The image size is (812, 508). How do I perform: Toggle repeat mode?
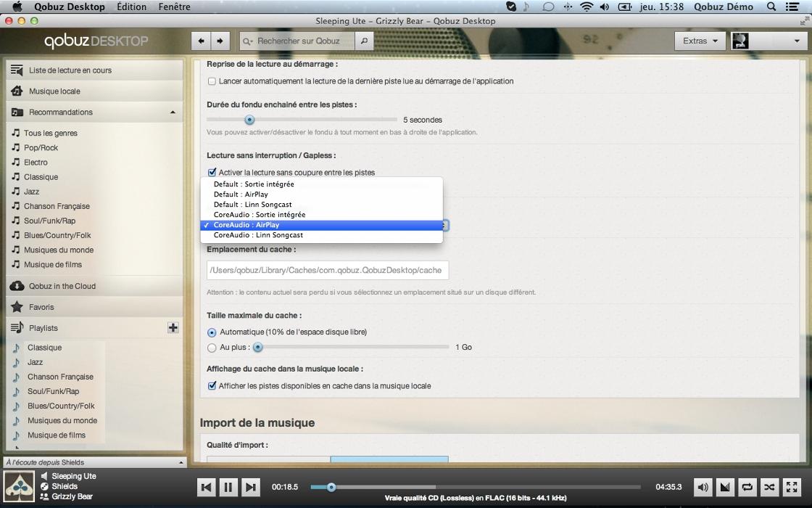(747, 487)
